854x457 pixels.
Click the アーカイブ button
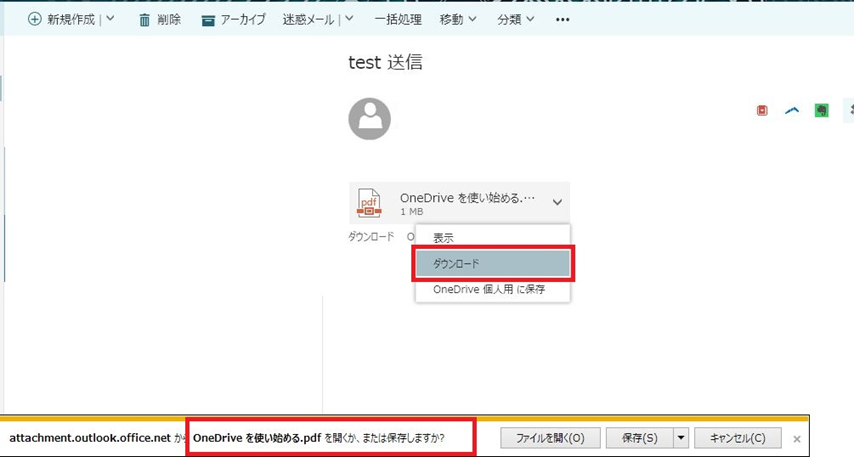(233, 20)
